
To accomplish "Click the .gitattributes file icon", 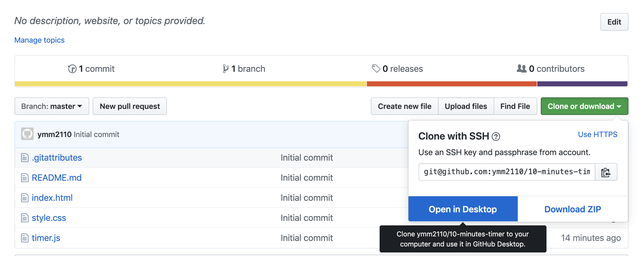I will click(x=25, y=158).
